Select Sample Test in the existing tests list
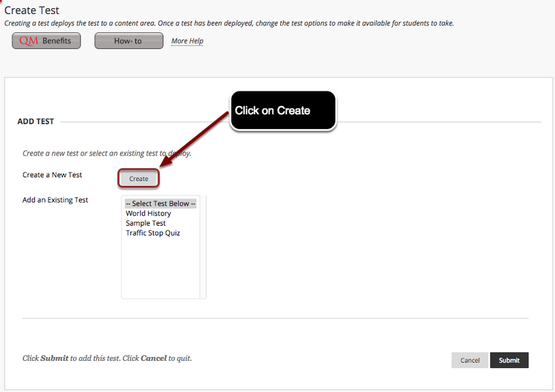Viewport: 555px width, 392px height. 145,223
